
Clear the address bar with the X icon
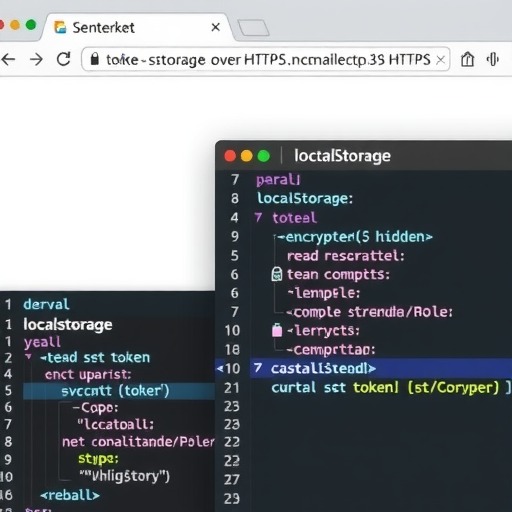tap(440, 60)
